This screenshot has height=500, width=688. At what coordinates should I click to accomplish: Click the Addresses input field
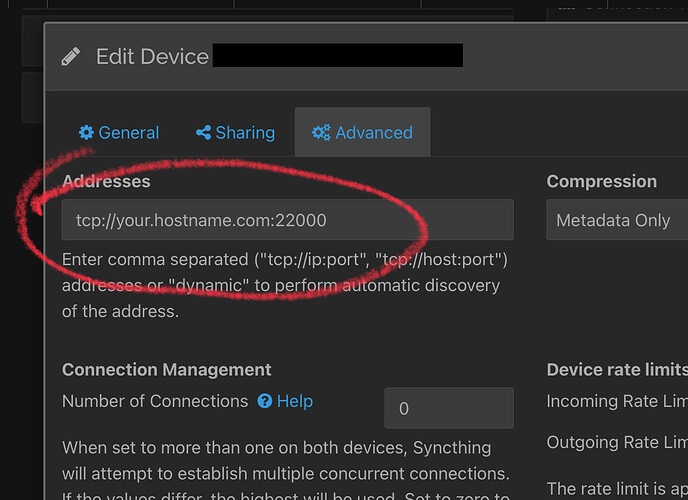(288, 220)
